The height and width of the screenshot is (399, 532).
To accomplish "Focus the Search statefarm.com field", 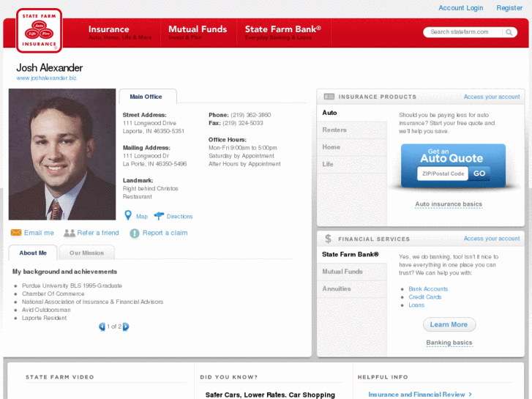I will [463, 32].
